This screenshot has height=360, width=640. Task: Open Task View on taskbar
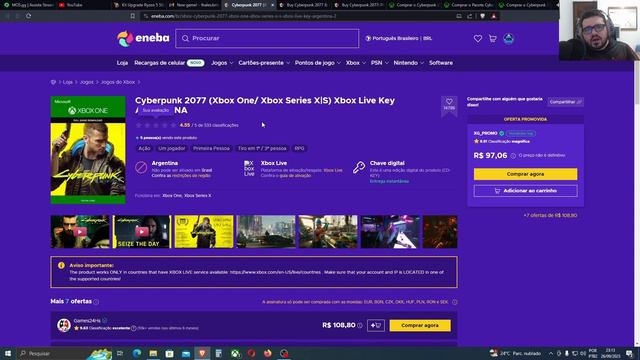[120, 353]
